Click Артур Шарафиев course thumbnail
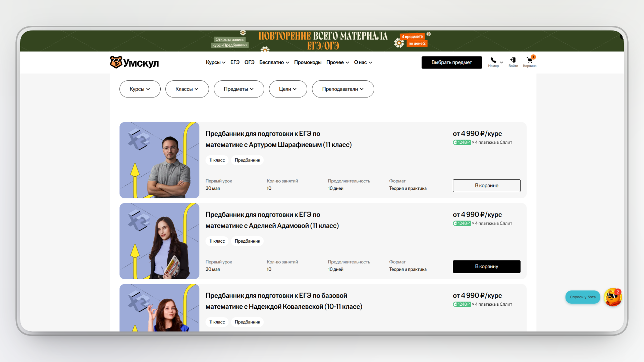The width and height of the screenshot is (644, 362). coord(159,160)
